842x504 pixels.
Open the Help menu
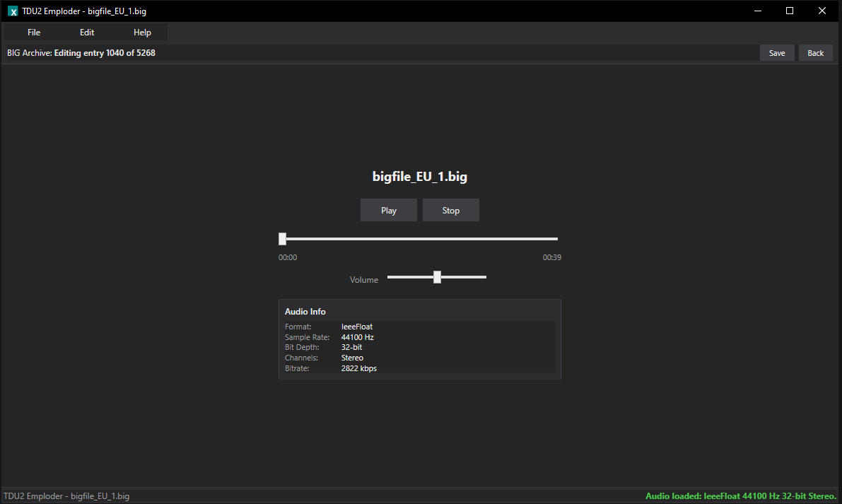tap(142, 33)
